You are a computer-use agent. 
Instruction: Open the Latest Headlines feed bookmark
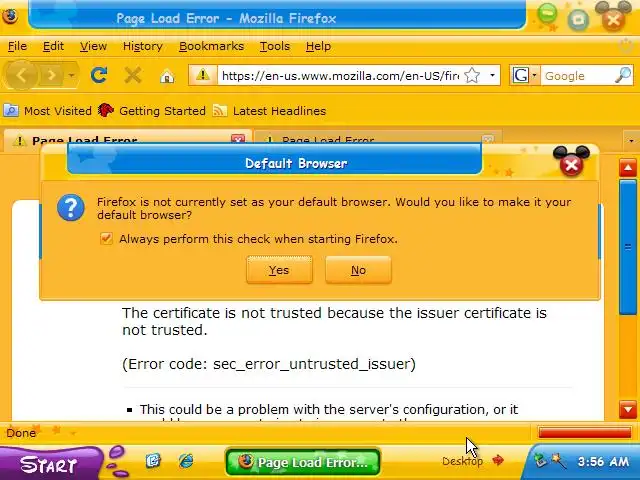(x=269, y=111)
